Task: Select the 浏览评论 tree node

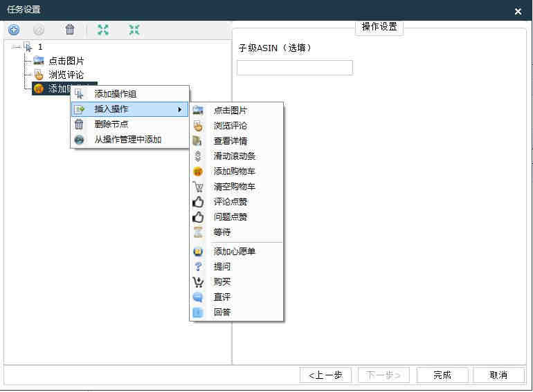Action: [x=66, y=75]
